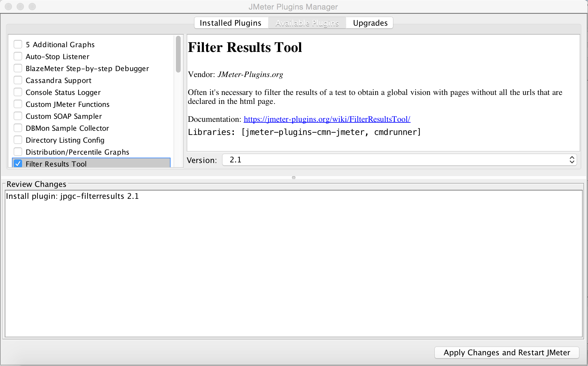Uncheck the Filter Results Tool checkbox
The image size is (588, 366).
(18, 164)
